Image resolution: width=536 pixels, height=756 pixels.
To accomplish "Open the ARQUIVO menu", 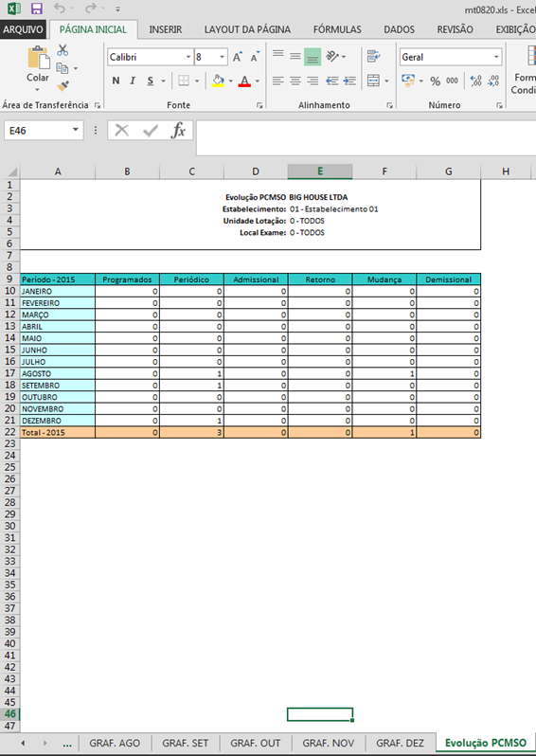I will [x=23, y=29].
